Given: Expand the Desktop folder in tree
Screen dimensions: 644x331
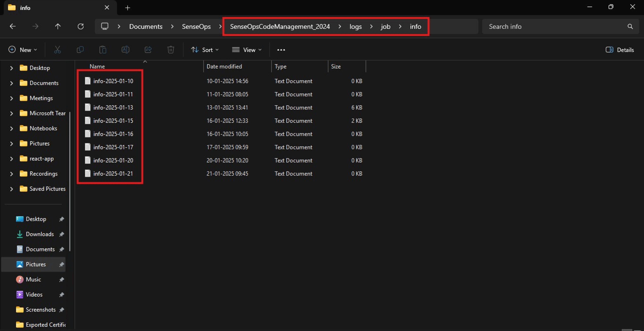Looking at the screenshot, I should click(x=11, y=68).
